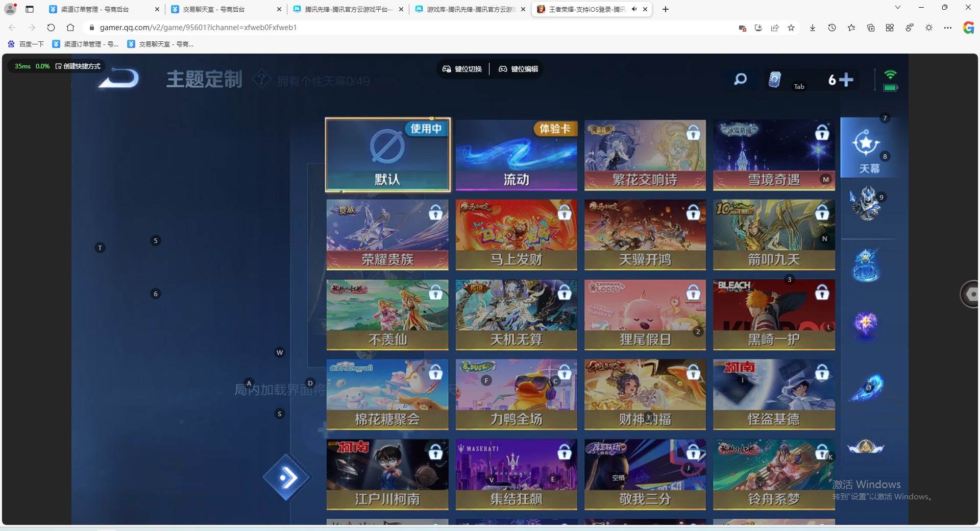Click the help question mark beside 主题定制
The image size is (980, 531).
coord(262,79)
